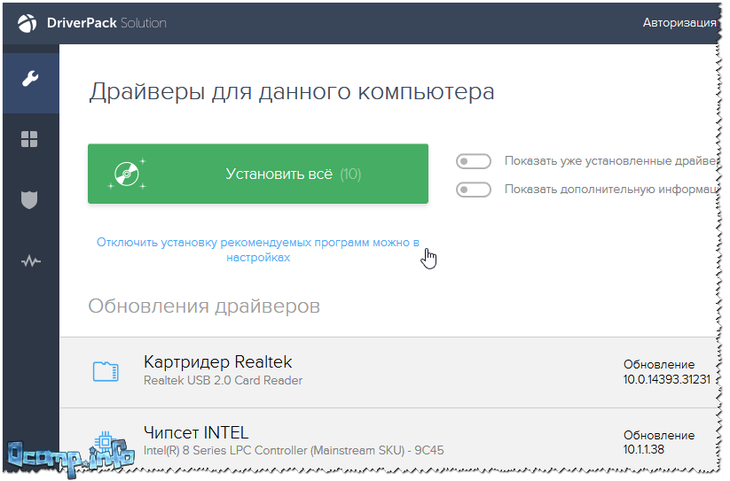Click the card reader icon beside Картридер Realtek
This screenshot has height=481, width=730.
coord(106,372)
